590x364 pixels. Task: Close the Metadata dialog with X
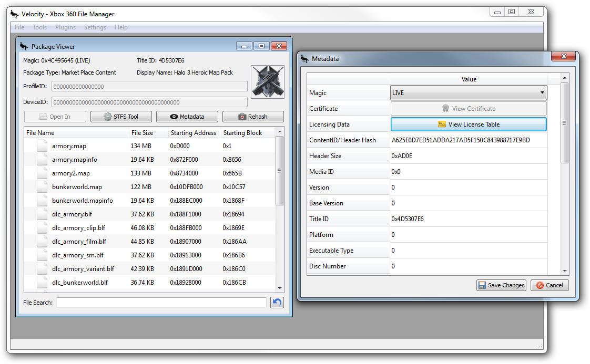(563, 56)
